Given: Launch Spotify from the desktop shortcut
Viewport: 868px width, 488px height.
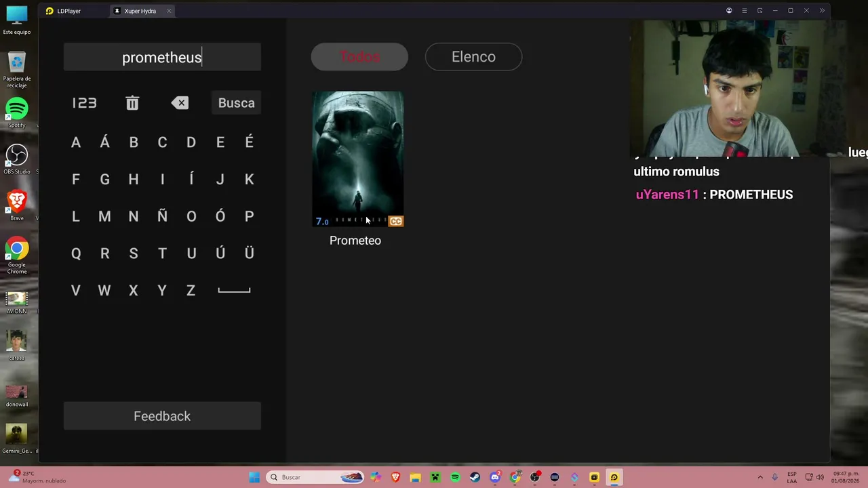Looking at the screenshot, I should (17, 113).
